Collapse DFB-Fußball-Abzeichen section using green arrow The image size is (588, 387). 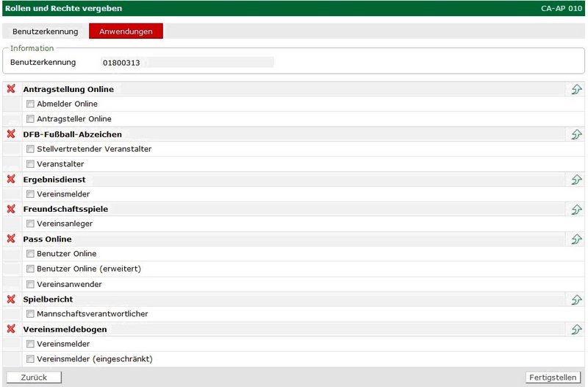pyautogui.click(x=576, y=135)
